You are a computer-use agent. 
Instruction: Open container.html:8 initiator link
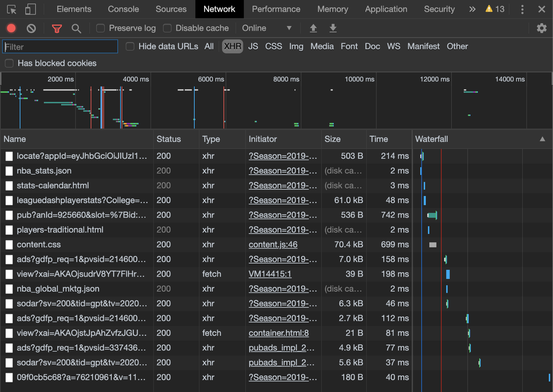(x=278, y=333)
